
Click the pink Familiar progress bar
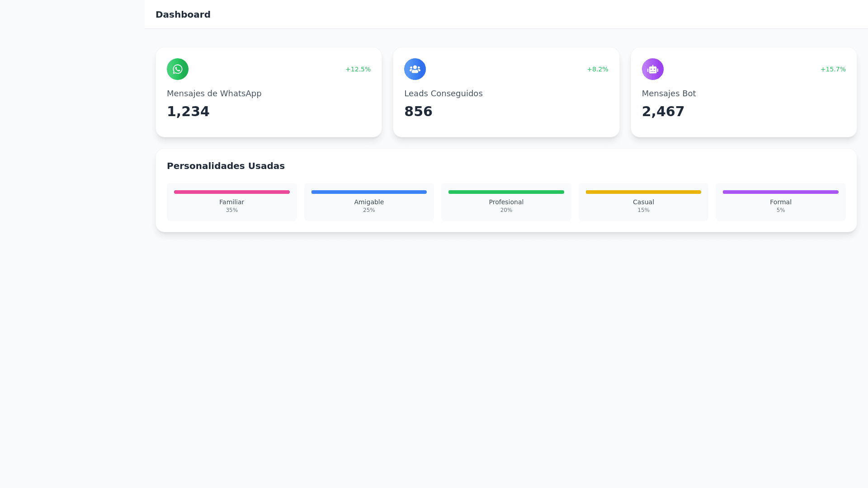tap(231, 192)
